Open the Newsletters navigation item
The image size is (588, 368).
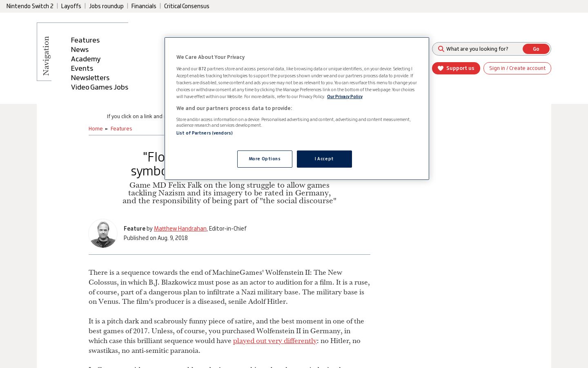point(90,78)
